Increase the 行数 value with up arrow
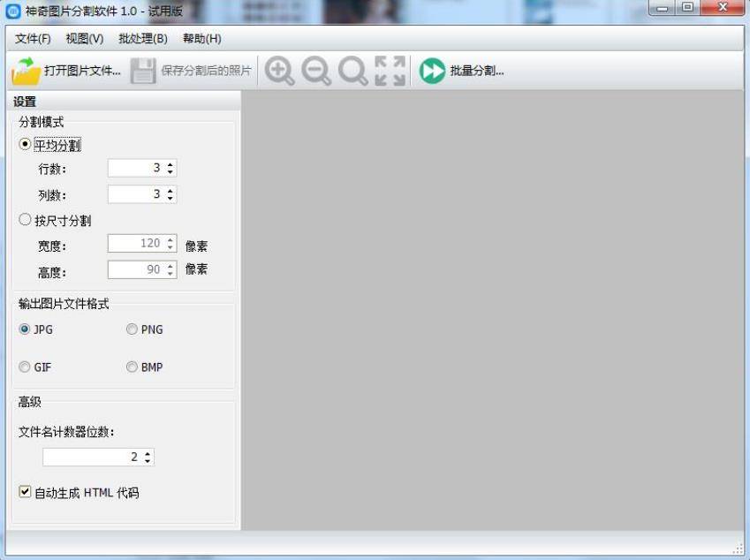 [x=170, y=164]
